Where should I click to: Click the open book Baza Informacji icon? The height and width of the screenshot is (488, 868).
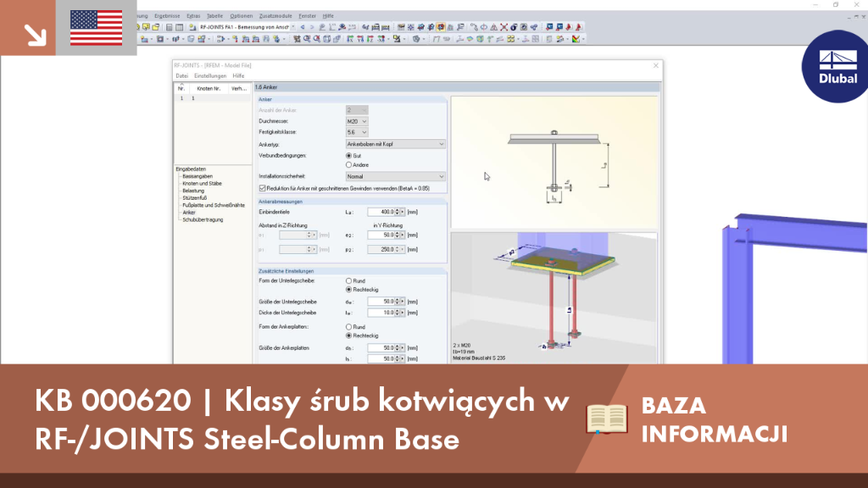[x=607, y=419]
